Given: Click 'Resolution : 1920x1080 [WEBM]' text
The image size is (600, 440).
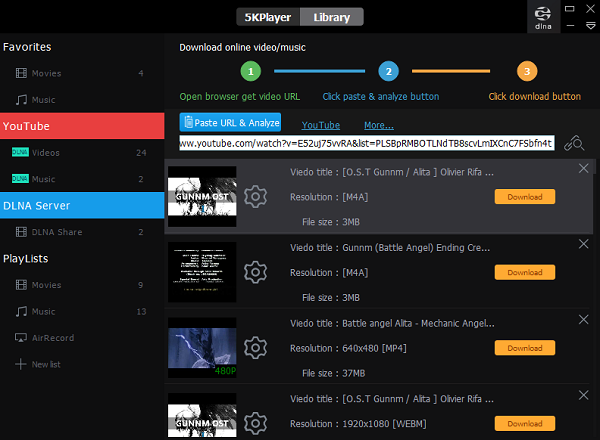Looking at the screenshot, I should click(x=358, y=424).
